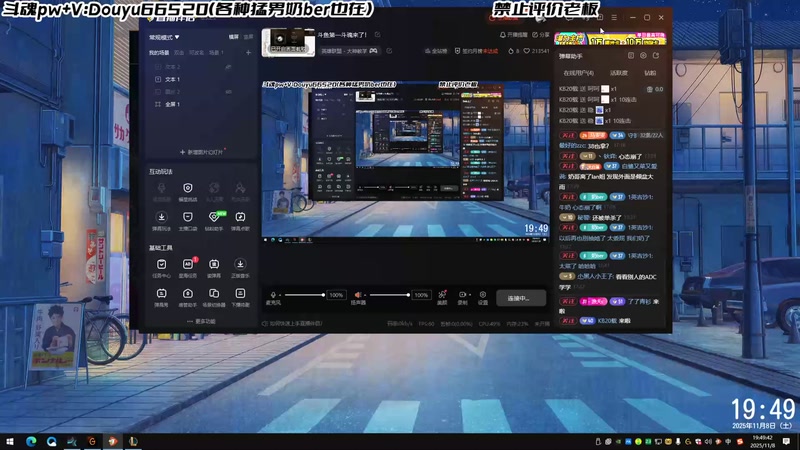
Task: Open the 活跃度 tab in danmu panel
Action: (619, 73)
